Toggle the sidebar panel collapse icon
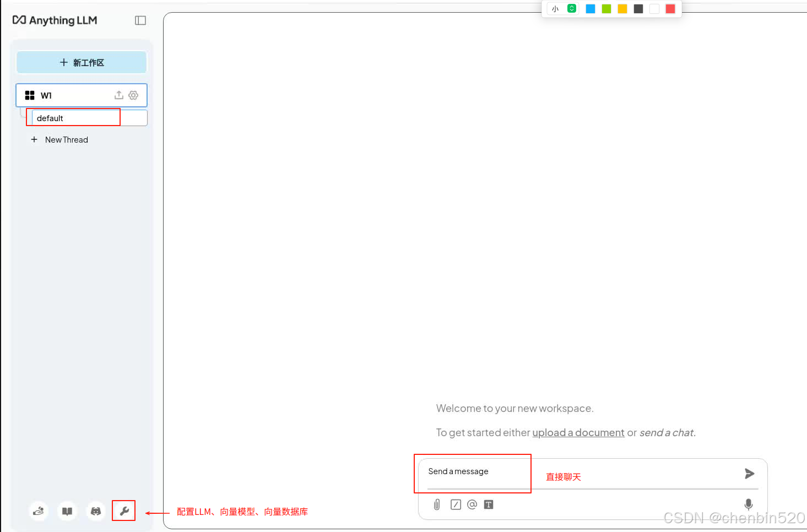This screenshot has height=532, width=807. click(140, 20)
